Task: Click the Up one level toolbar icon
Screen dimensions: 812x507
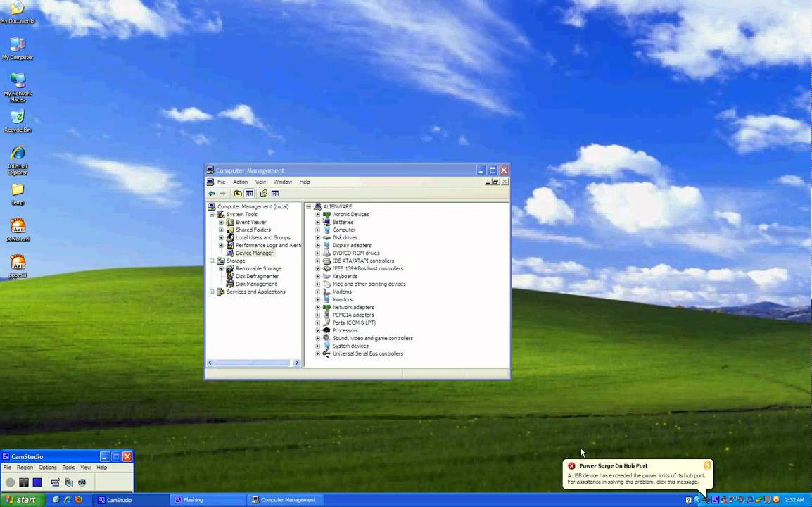Action: point(238,194)
